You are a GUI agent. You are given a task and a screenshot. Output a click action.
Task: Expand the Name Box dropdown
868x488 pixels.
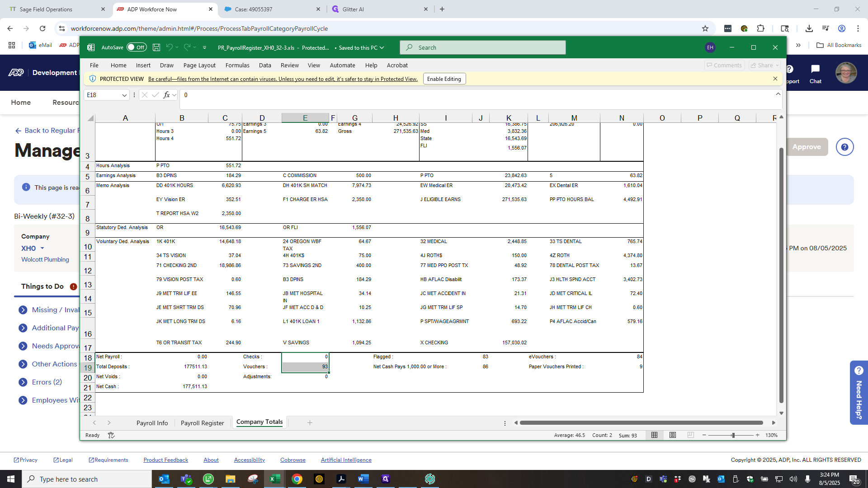click(x=124, y=95)
